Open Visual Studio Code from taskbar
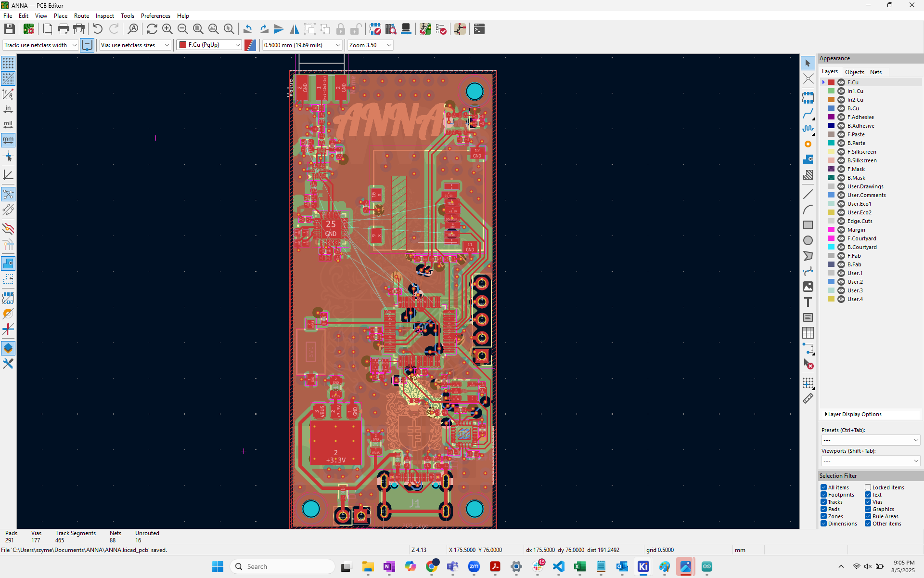 [559, 566]
